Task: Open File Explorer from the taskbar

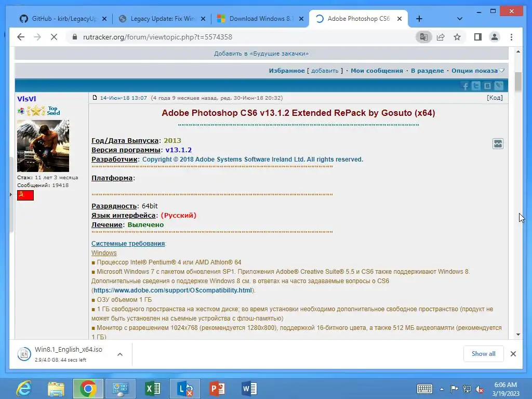Action: point(56,389)
